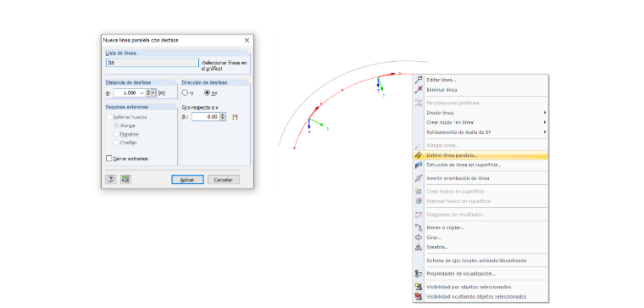Viewport: 644px width, 308px height.
Task: Click the stepper arrows of distance e
Action: tap(148, 93)
